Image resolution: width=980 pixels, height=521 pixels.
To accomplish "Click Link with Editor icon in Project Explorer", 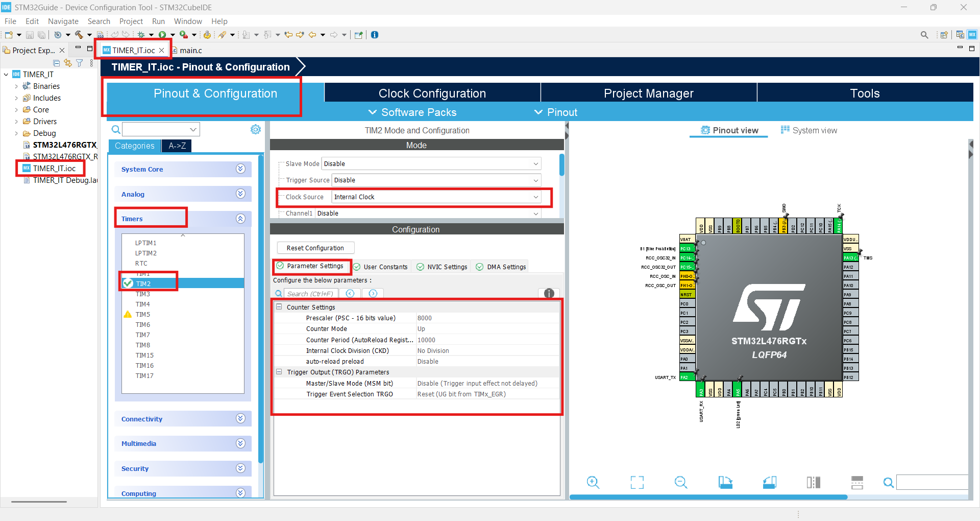I will tap(68, 63).
